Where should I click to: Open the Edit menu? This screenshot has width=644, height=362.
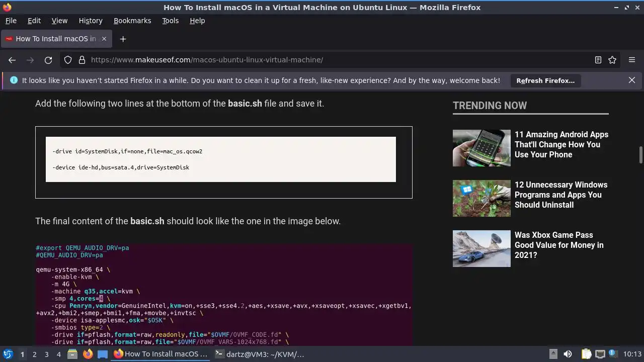(x=34, y=21)
